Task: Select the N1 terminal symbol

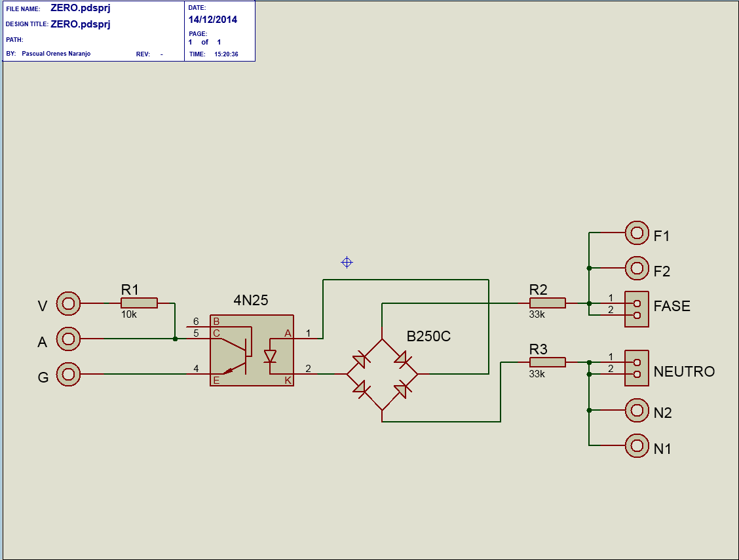Action: point(637,445)
